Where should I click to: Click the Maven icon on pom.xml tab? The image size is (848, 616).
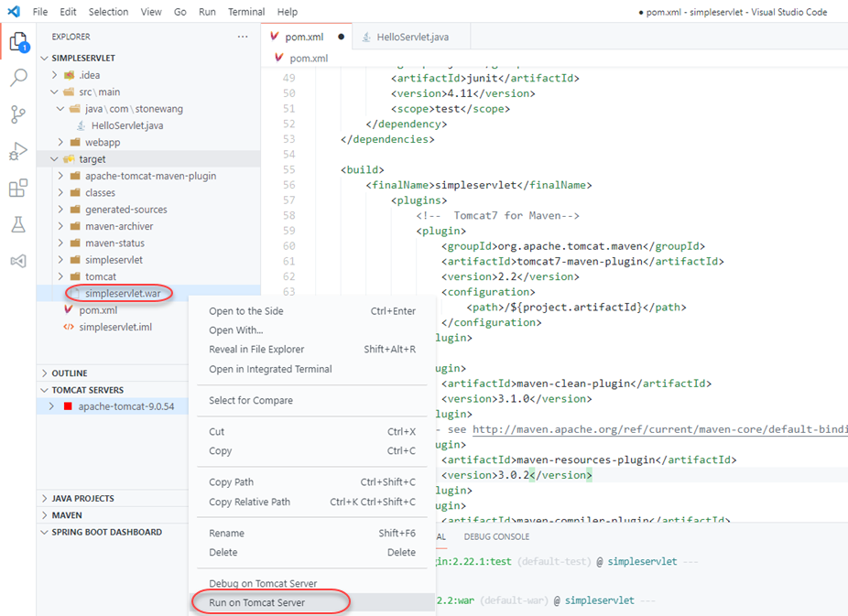pyautogui.click(x=275, y=37)
